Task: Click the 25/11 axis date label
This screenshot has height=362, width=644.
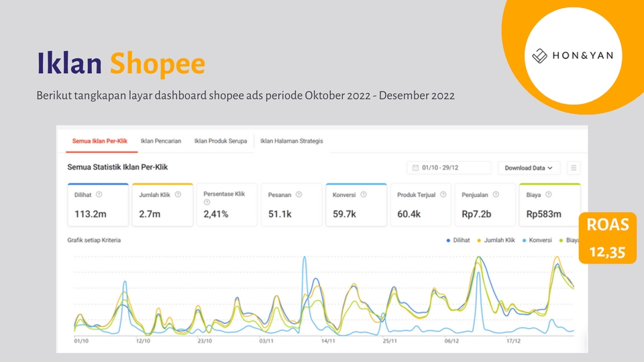Action: (x=390, y=341)
